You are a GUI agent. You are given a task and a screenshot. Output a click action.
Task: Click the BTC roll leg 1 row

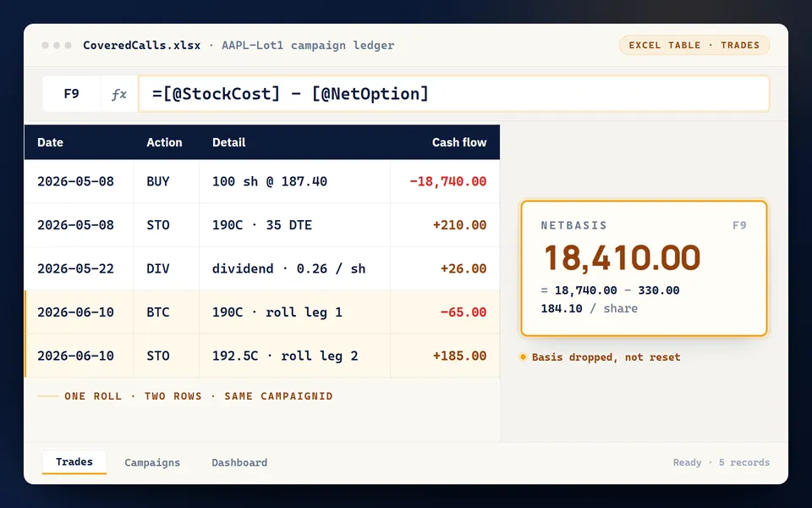click(262, 312)
